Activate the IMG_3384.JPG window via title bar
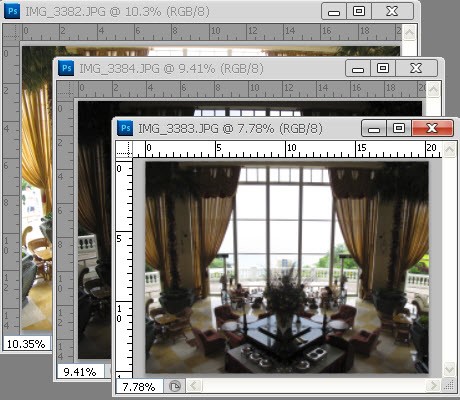The image size is (460, 400). [x=171, y=69]
